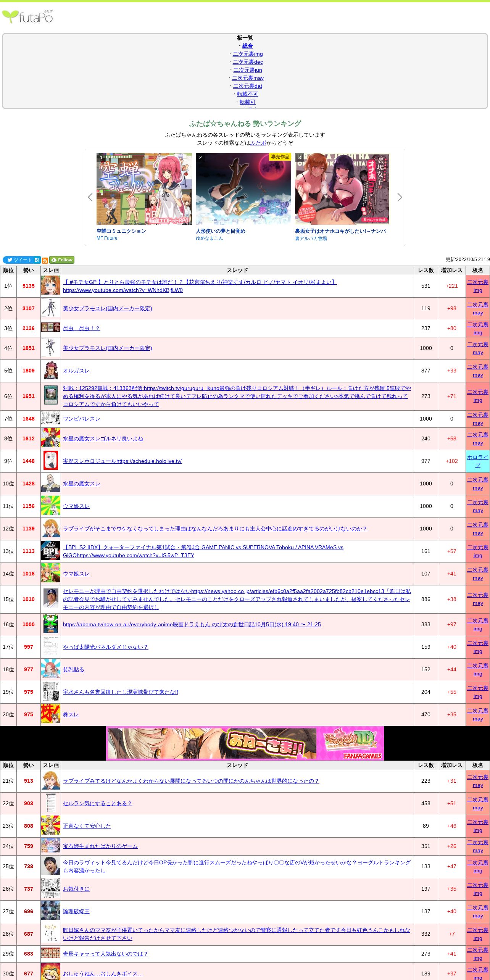Image resolution: width=490 pixels, height=980 pixels.
Task: Open the 貧乳貼る thread
Action: click(x=74, y=669)
